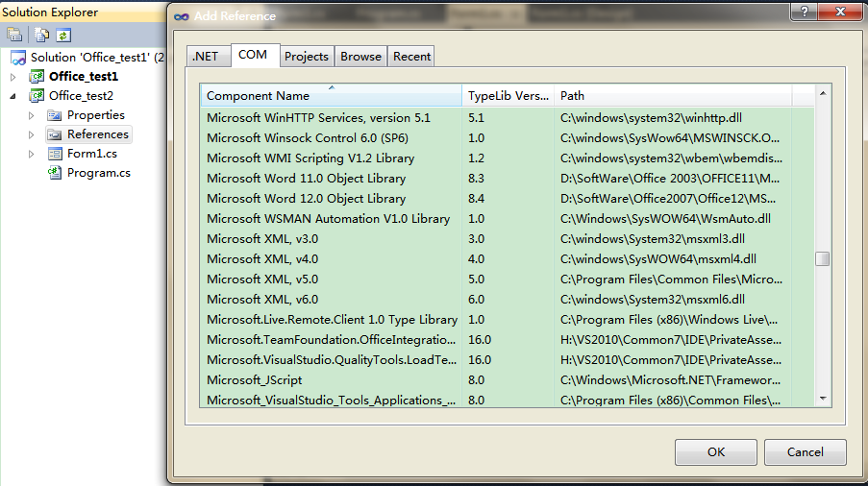Close the Add Reference dialog window
868x486 pixels.
click(840, 12)
